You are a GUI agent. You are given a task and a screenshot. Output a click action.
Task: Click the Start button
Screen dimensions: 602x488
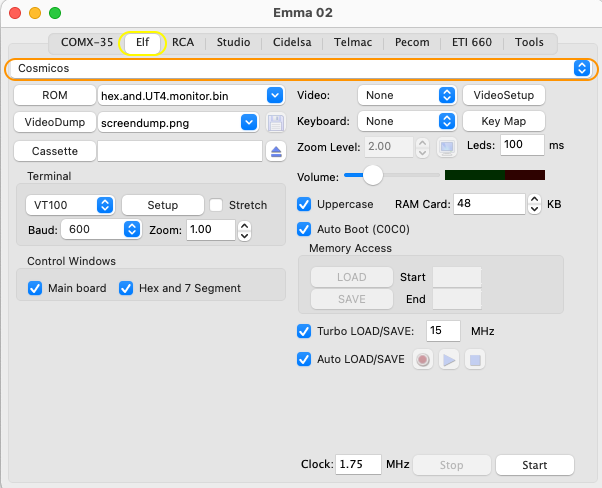click(535, 465)
